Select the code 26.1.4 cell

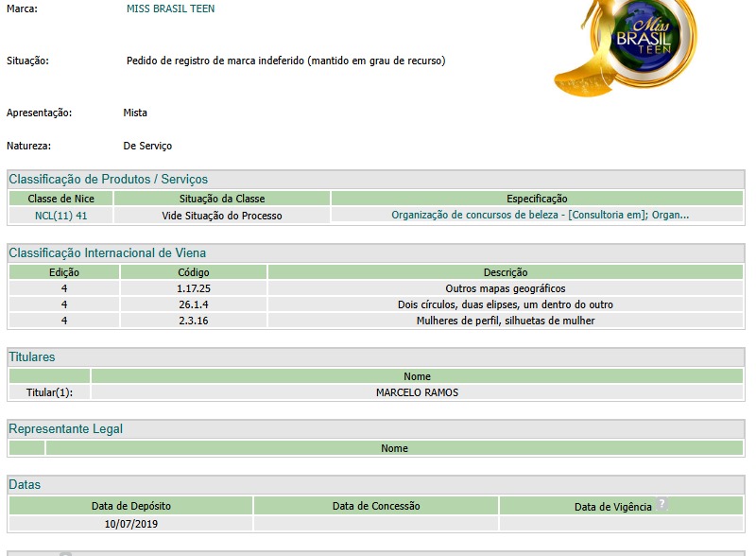tap(194, 304)
